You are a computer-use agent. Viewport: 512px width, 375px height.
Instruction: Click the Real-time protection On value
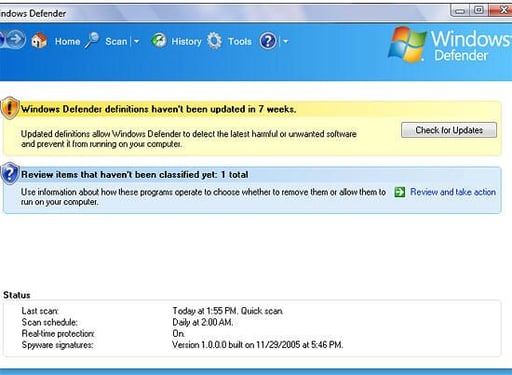178,333
